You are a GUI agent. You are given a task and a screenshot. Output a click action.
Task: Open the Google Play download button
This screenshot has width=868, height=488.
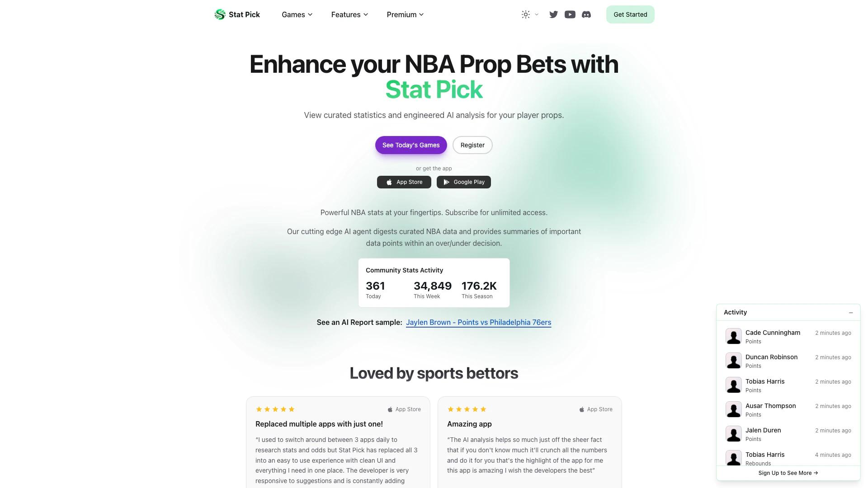(x=464, y=182)
